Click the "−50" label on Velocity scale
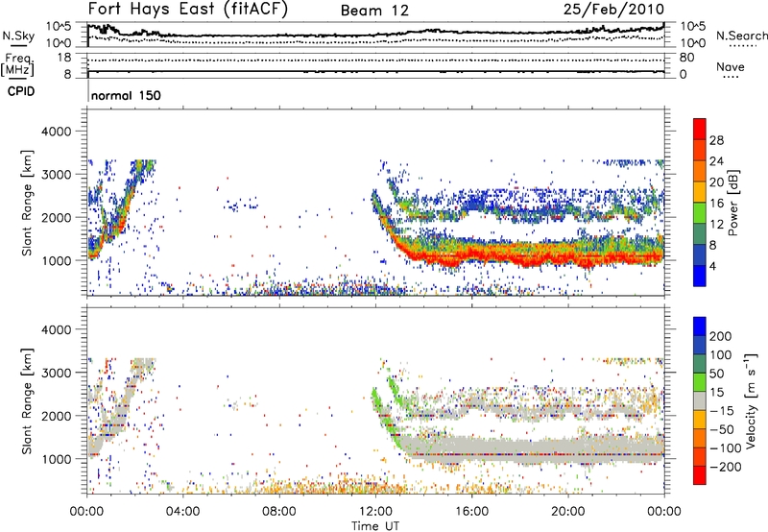Screen dimensions: 768x532 [722, 429]
